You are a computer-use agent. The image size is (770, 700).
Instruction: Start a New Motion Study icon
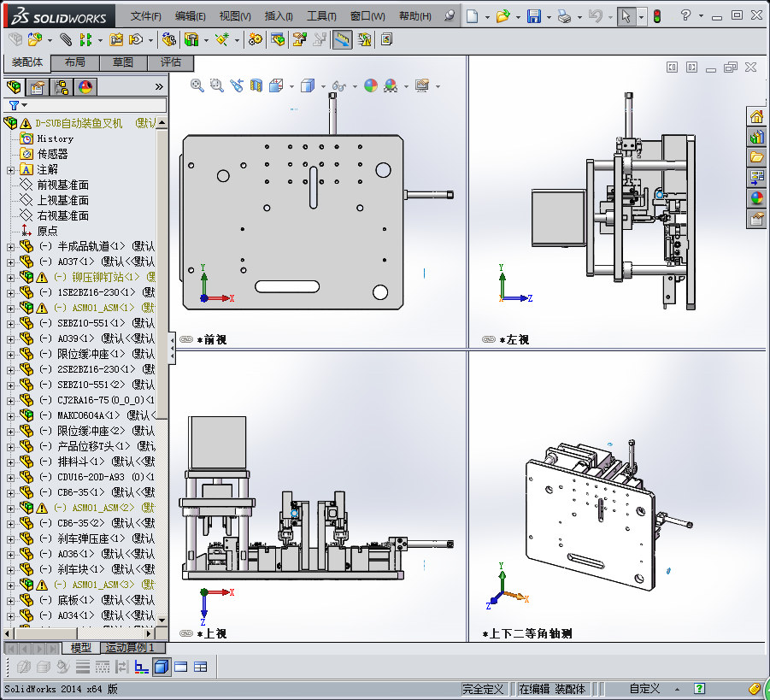tap(256, 39)
